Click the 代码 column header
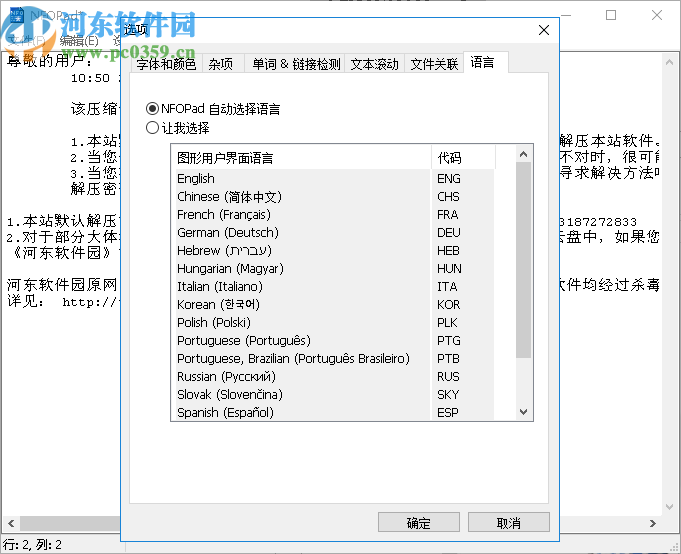 point(463,157)
